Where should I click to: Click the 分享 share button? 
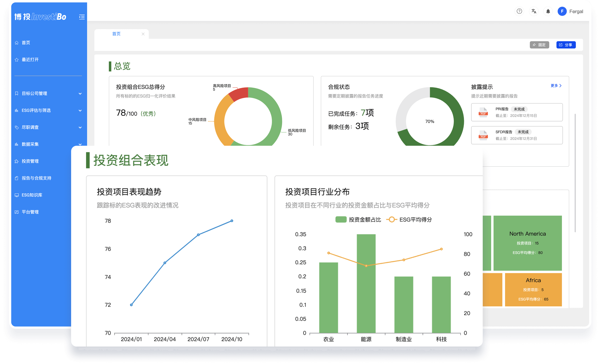(566, 45)
